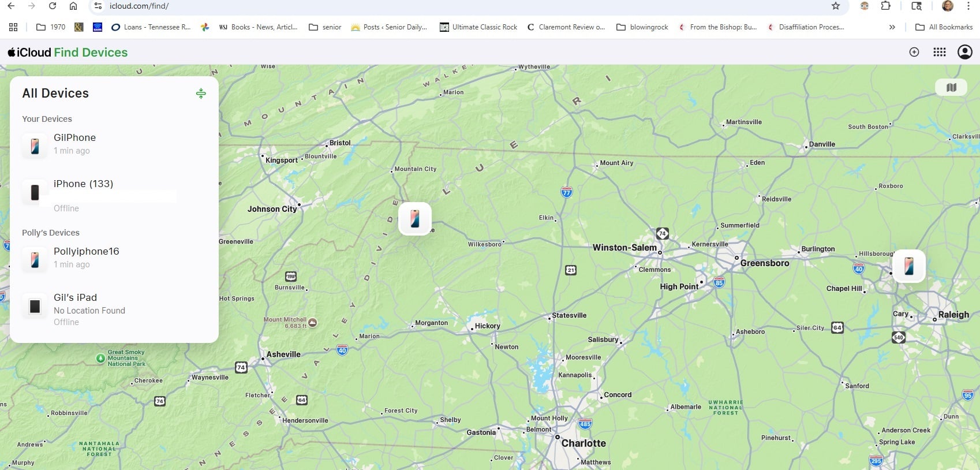Show more bookmarks overflow chevron
Viewport: 980px width, 470px height.
[892, 27]
